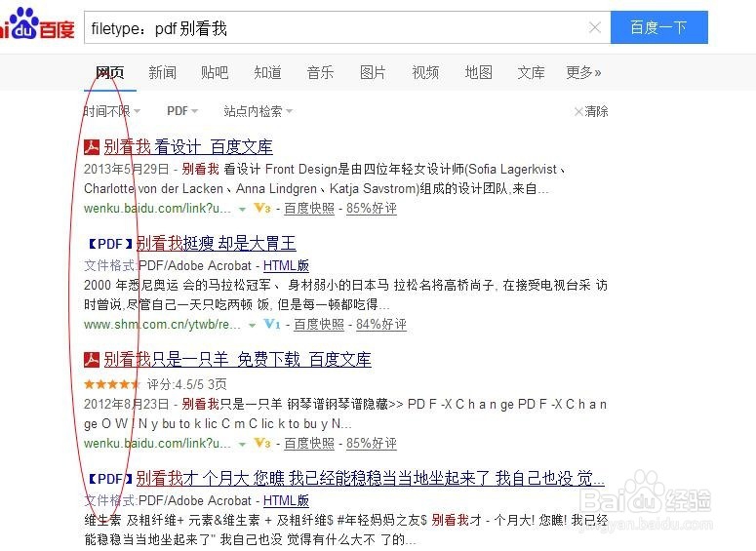
Task: Open 百度快照 for the shm.com.cn result
Action: tap(319, 325)
